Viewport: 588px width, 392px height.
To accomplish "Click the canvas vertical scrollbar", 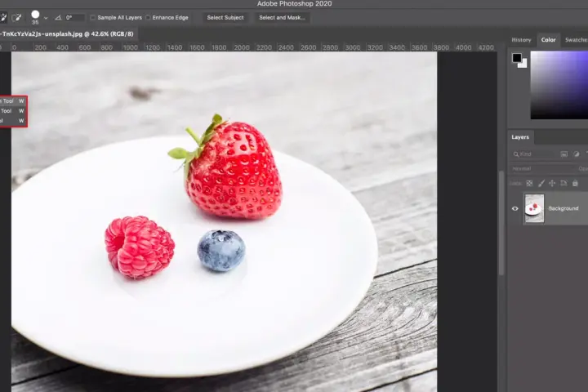I will coord(501,224).
